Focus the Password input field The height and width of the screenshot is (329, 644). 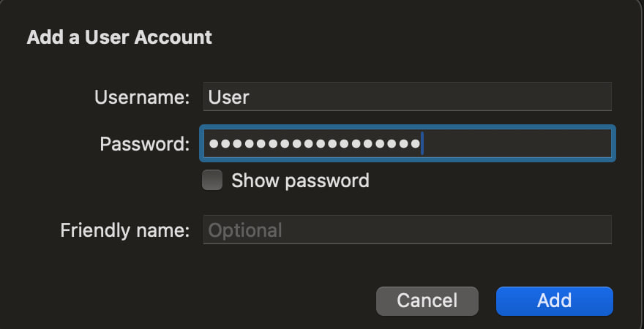pyautogui.click(x=407, y=143)
